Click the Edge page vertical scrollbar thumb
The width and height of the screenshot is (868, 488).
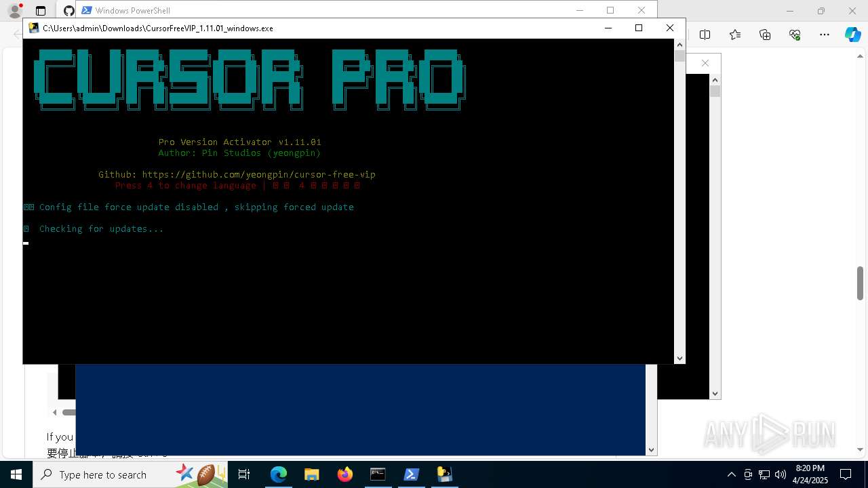click(x=860, y=283)
